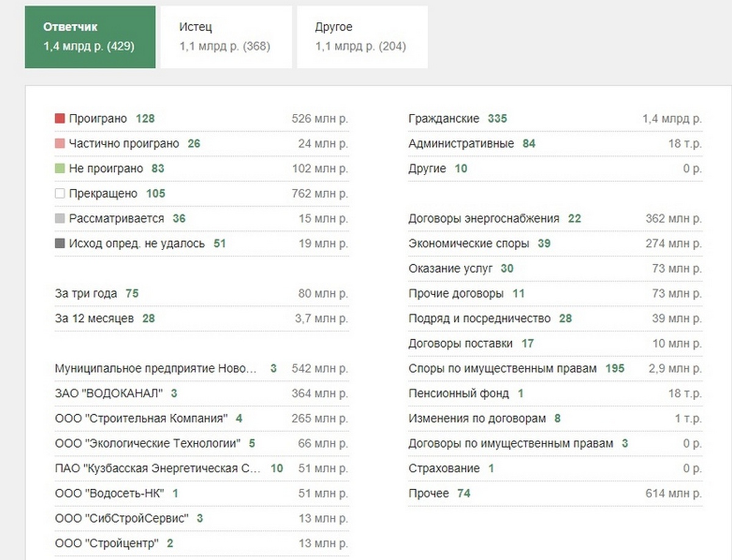732x560 pixels.
Task: Filter cases За 12 месяцев
Action: click(x=94, y=318)
